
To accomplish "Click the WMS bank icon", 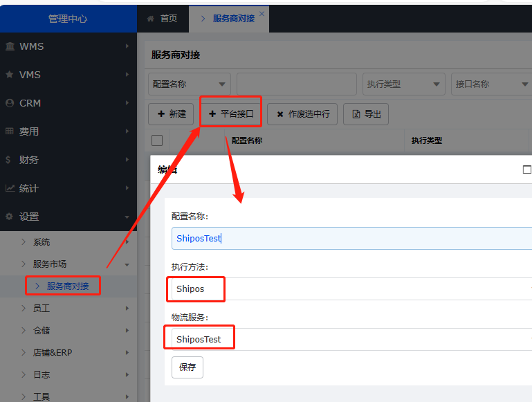I will pyautogui.click(x=10, y=46).
